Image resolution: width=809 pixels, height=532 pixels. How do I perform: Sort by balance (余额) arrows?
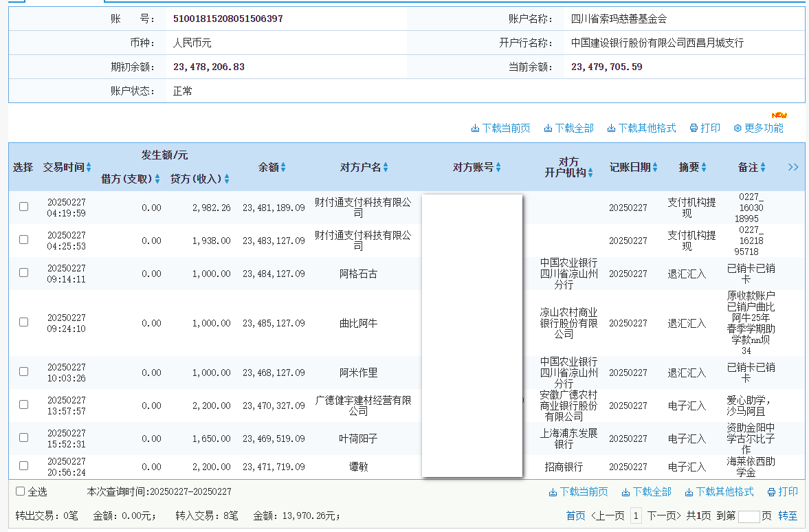tap(282, 167)
